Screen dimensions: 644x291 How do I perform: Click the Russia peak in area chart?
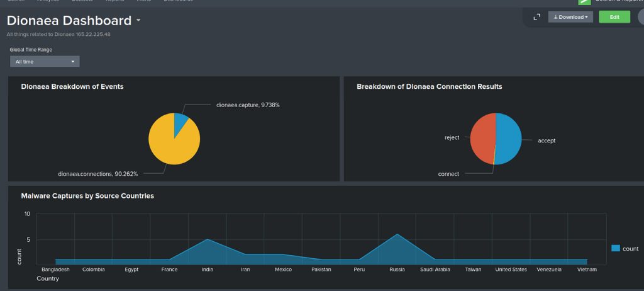click(397, 235)
